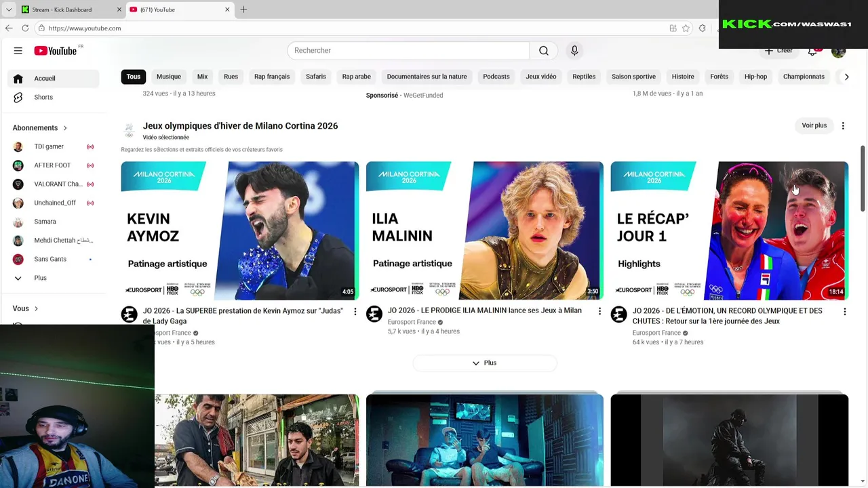This screenshot has height=488, width=868.
Task: Open the street food vendor thumbnail
Action: click(257, 441)
